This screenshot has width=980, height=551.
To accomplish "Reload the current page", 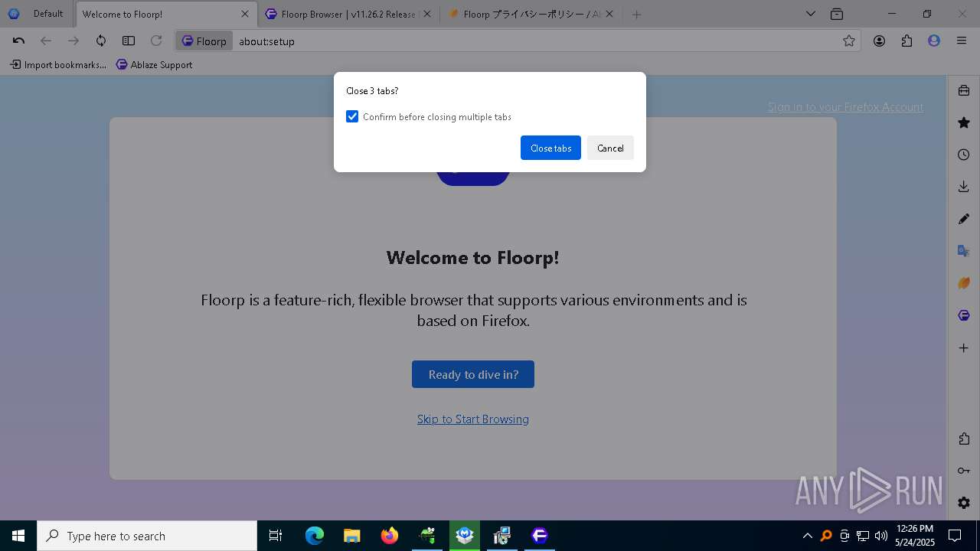I will pyautogui.click(x=156, y=41).
